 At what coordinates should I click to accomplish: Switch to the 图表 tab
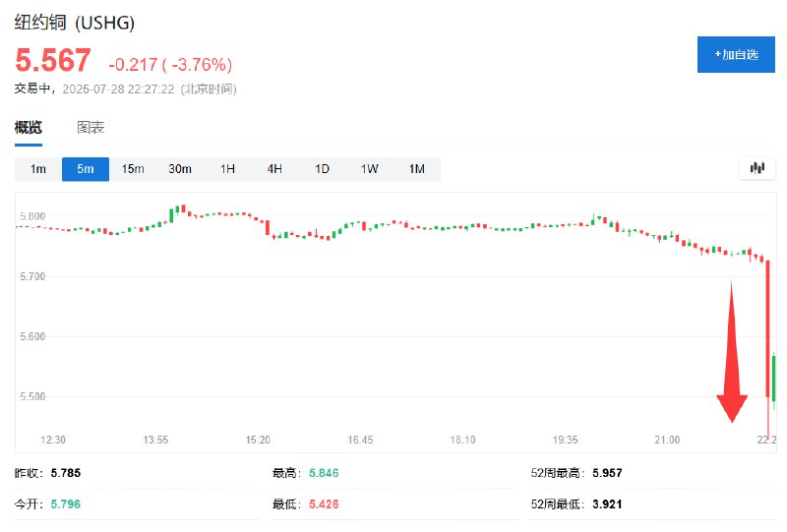(x=91, y=128)
